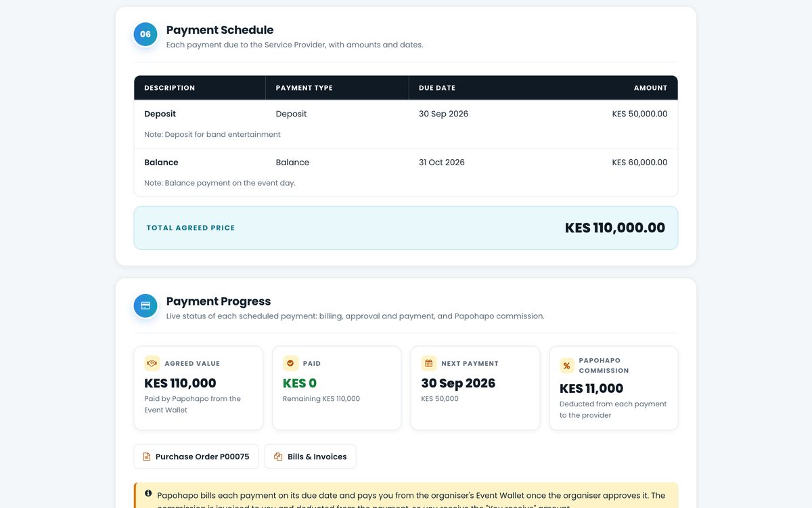Viewport: 812px width, 508px height.
Task: Open the Purchase Order P00075 button
Action: coord(196,457)
